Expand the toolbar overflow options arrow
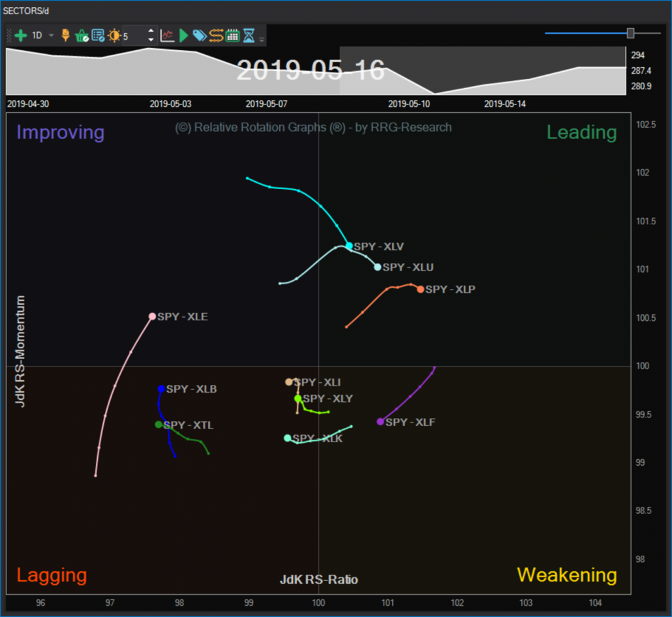This screenshot has height=617, width=672. tap(262, 39)
